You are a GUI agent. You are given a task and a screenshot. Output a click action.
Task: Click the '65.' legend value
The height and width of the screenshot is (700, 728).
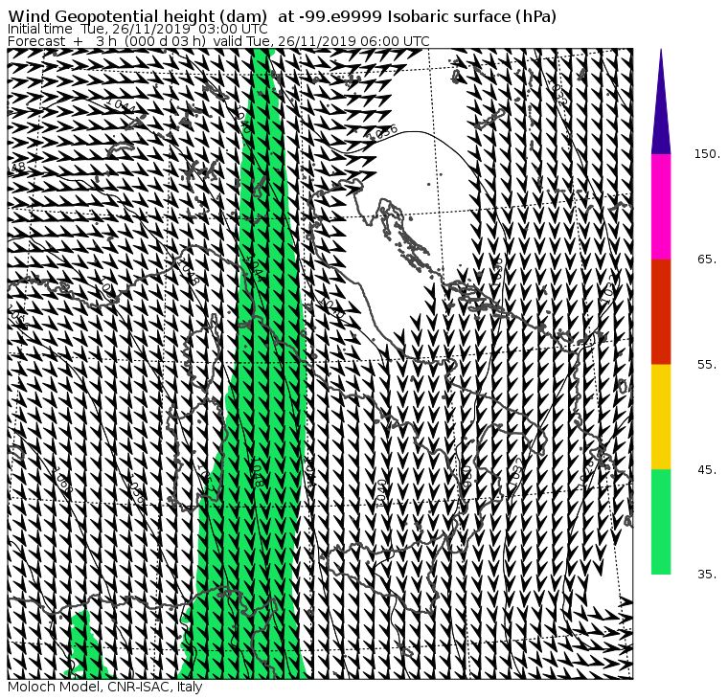pyautogui.click(x=707, y=260)
